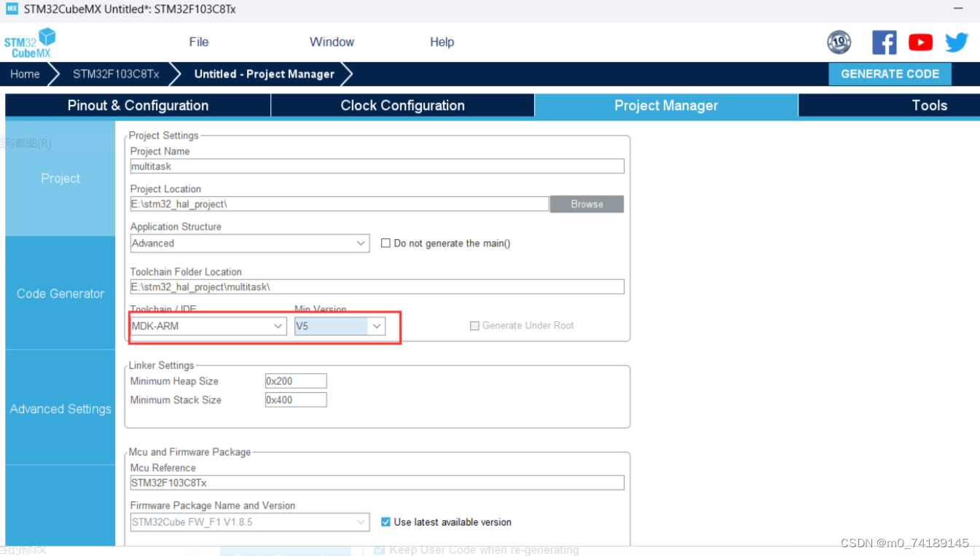The image size is (980, 556).
Task: Go to Home breadcrumb
Action: [25, 74]
